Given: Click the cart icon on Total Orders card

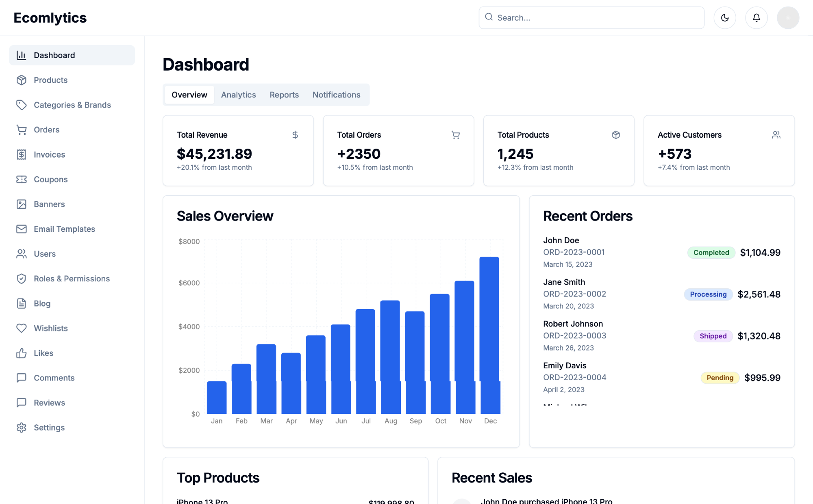Looking at the screenshot, I should tap(456, 135).
